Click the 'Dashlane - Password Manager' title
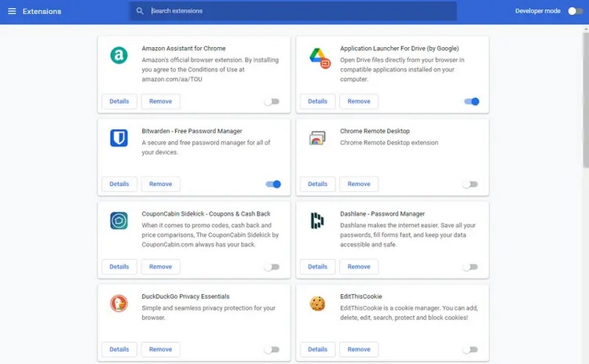Image resolution: width=589 pixels, height=364 pixels. [382, 213]
